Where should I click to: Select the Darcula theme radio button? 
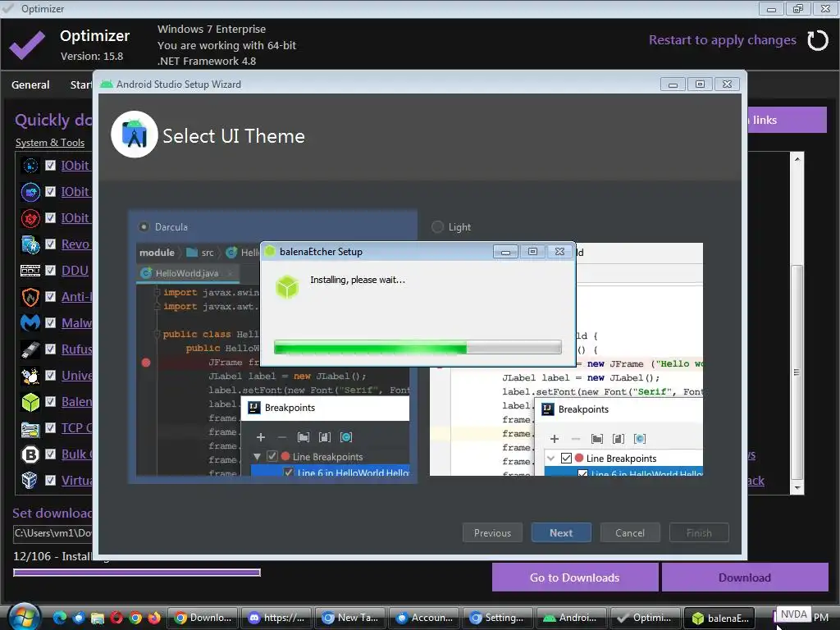[144, 226]
